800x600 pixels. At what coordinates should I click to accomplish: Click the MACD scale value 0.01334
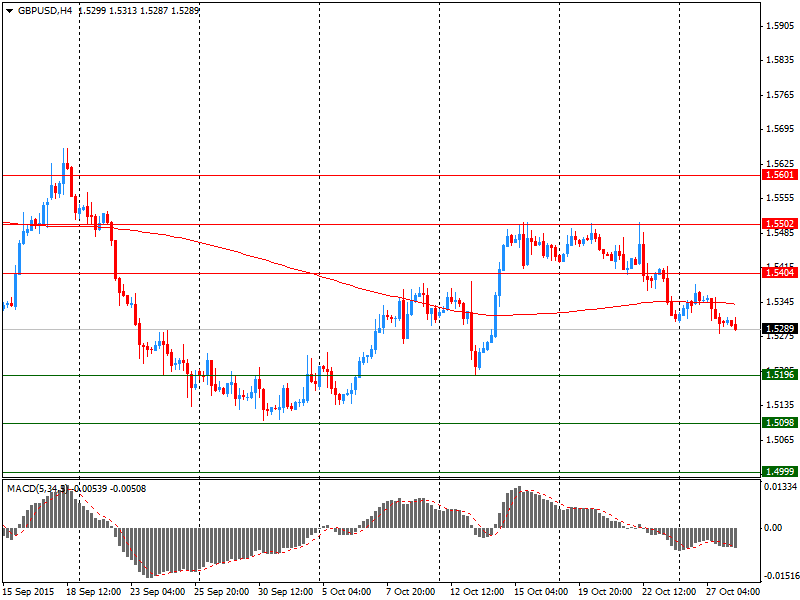pos(781,487)
